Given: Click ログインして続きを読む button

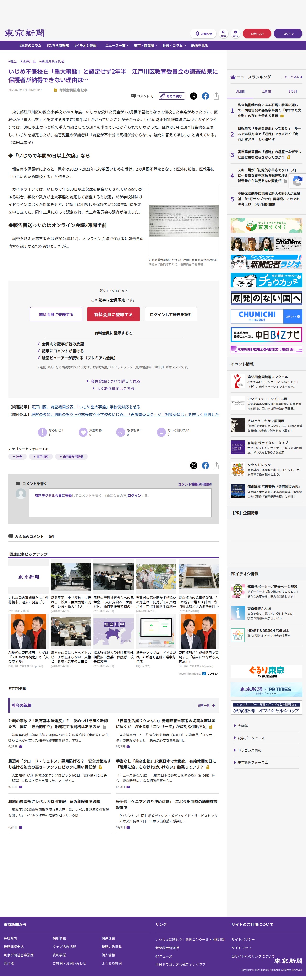Looking at the screenshot, I should click(171, 314).
